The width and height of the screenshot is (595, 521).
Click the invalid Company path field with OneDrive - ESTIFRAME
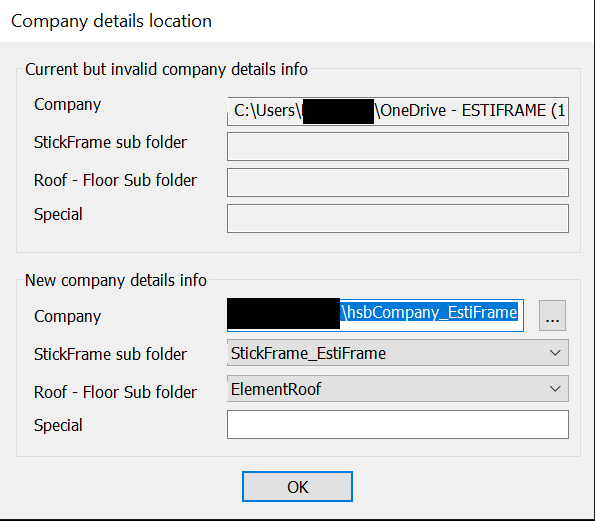tap(398, 111)
